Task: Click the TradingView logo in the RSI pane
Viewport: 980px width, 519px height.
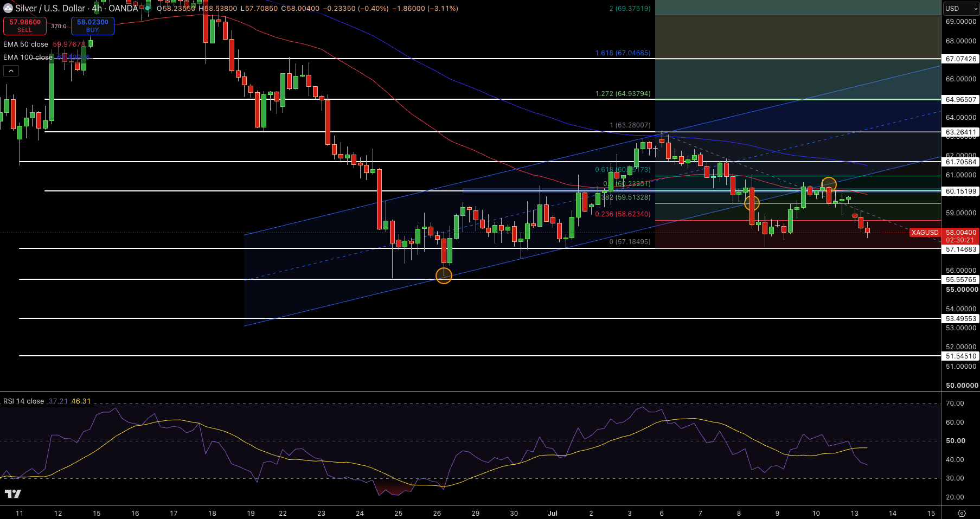Action: point(13,494)
